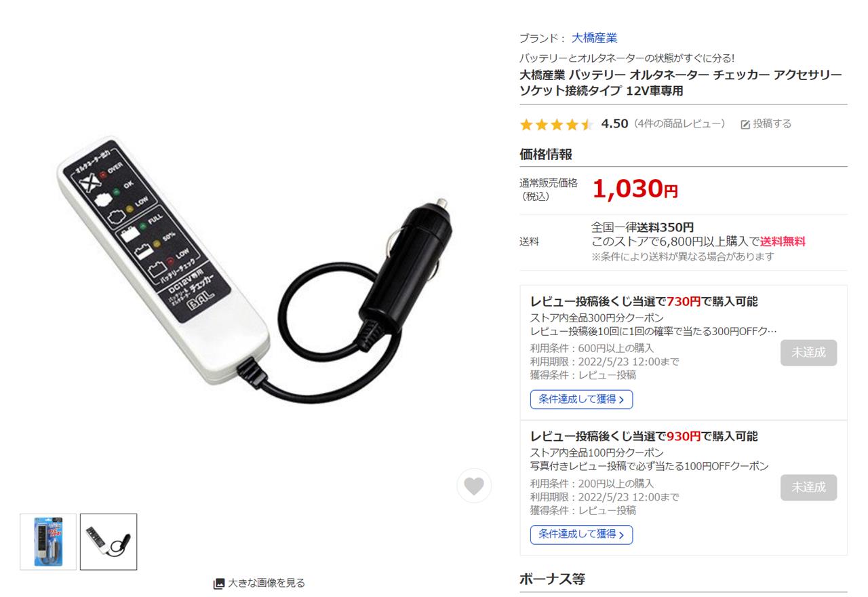Click 大きな画像を見る to enlarge image
Screen dimensions: 868x597
tap(267, 583)
